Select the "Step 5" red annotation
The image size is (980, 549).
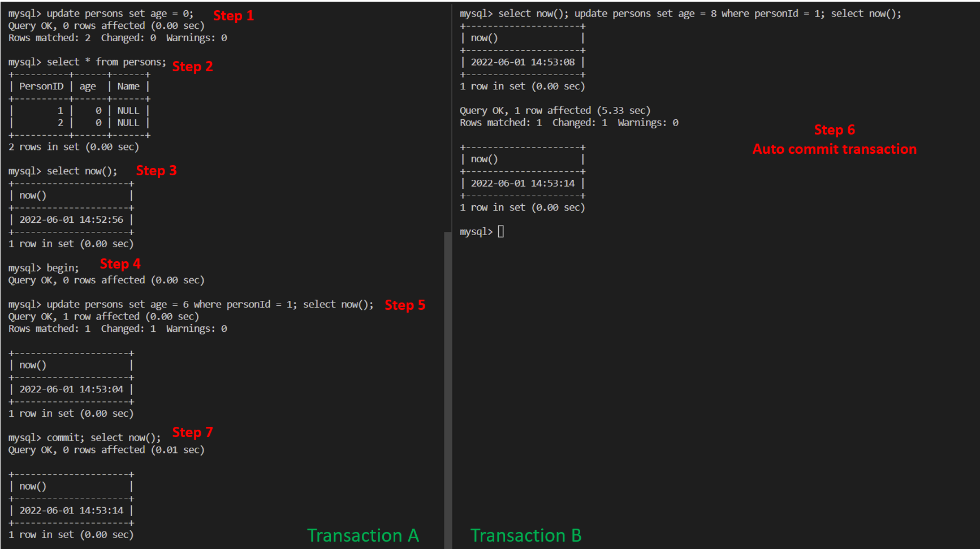405,305
